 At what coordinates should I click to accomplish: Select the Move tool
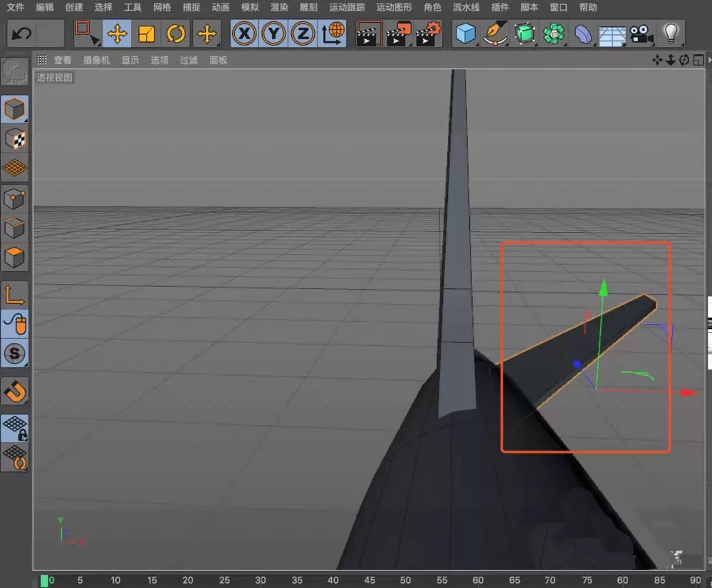117,33
